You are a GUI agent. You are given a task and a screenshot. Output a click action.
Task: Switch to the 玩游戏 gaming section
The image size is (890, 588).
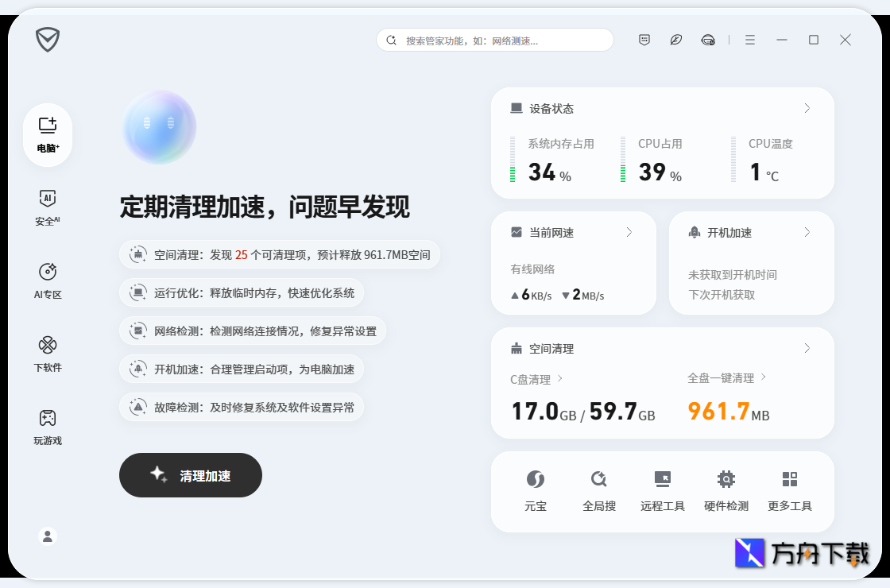[x=47, y=426]
